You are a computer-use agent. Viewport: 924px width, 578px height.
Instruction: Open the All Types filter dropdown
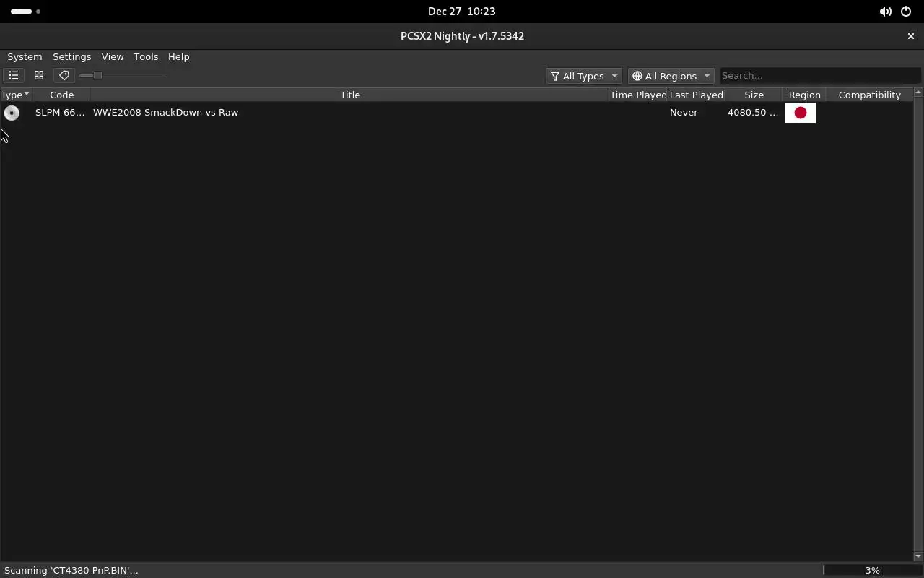coord(583,76)
